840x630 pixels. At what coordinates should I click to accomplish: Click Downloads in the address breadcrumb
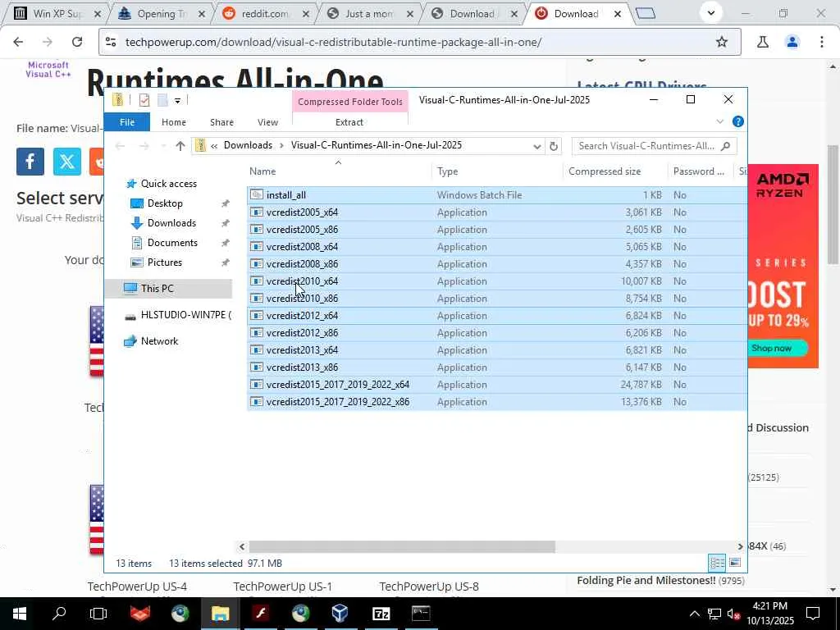pyautogui.click(x=248, y=145)
